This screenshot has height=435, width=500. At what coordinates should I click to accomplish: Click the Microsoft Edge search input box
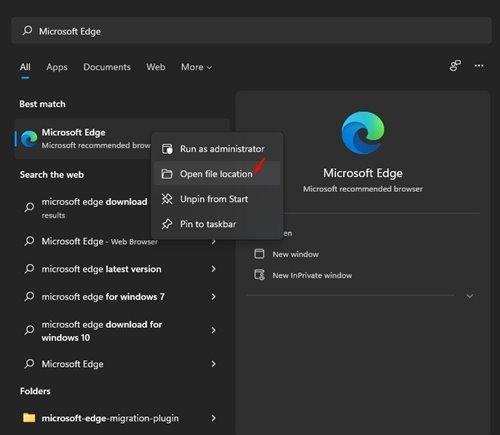[x=251, y=31]
